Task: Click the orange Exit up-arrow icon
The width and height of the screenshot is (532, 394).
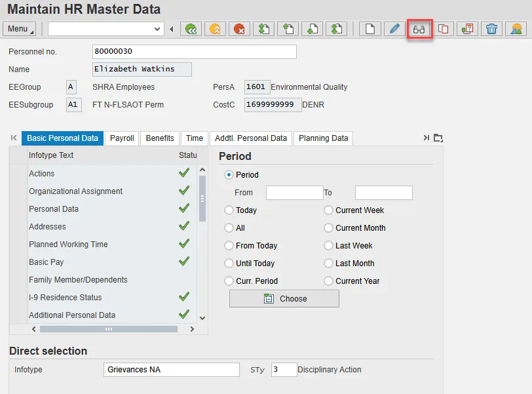Action: (214, 29)
